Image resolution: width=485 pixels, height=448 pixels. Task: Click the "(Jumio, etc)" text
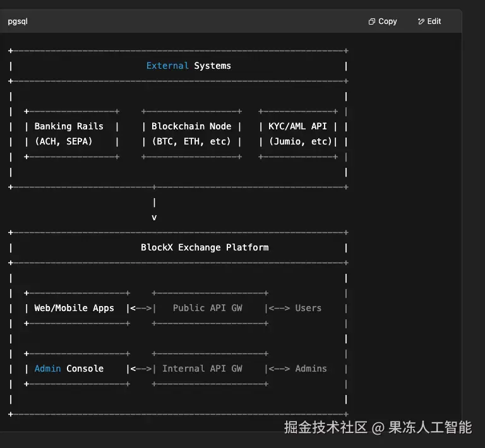click(x=300, y=141)
